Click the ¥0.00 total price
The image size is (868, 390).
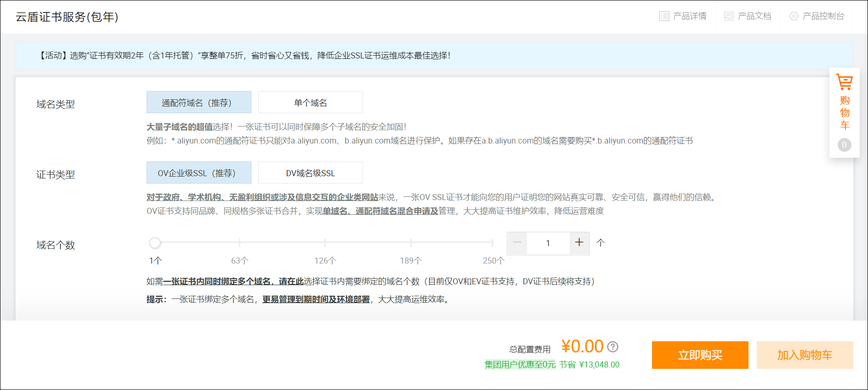582,346
